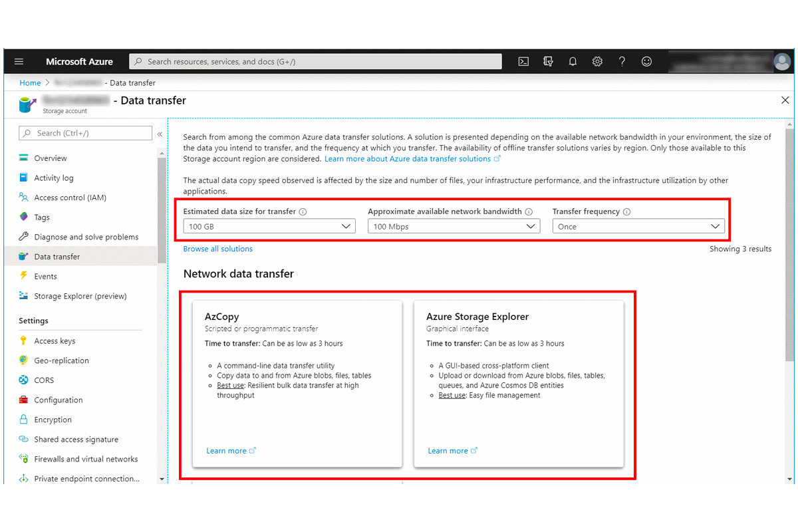Click the Events lightning icon
Viewport: 798px width, 532px height.
[24, 276]
